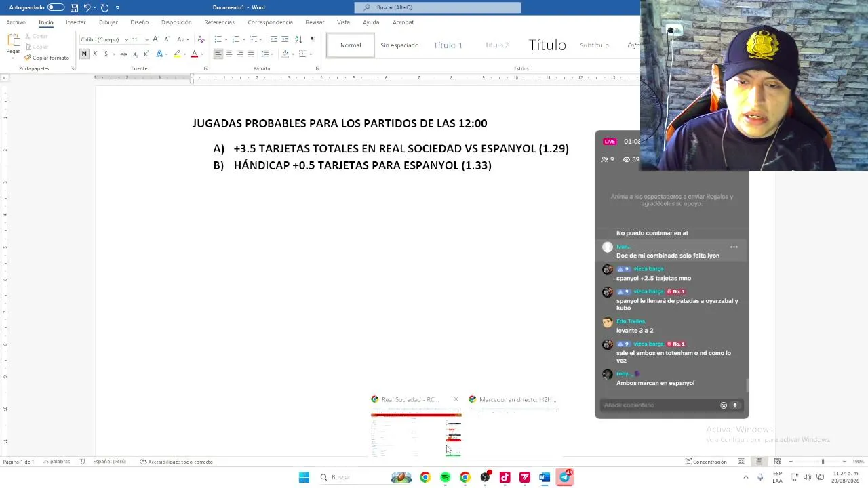Click the Añadir comentario chat field
Screen dimensions: 868x488
point(659,405)
